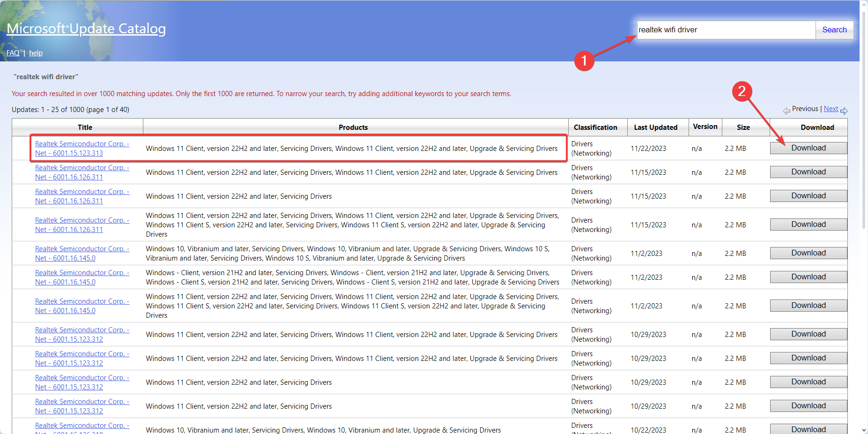The height and width of the screenshot is (434, 868).
Task: Click the 'Updates: 1 - 25 of 1000' text
Action: (x=70, y=110)
